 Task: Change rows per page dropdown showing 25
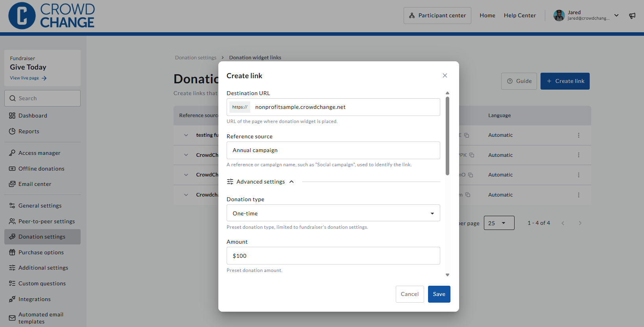pos(499,223)
